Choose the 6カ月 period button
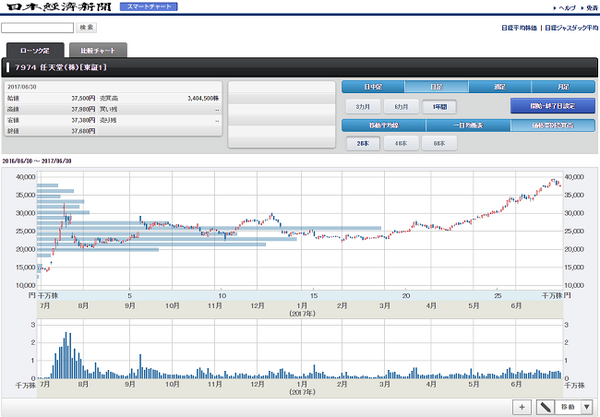 pyautogui.click(x=401, y=107)
